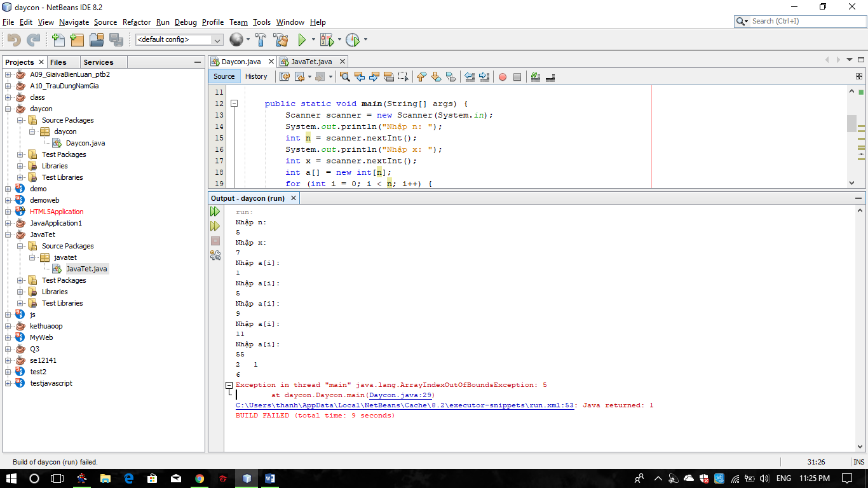This screenshot has height=488, width=868.
Task: Open Run Project dropdown arrow
Action: coord(313,40)
